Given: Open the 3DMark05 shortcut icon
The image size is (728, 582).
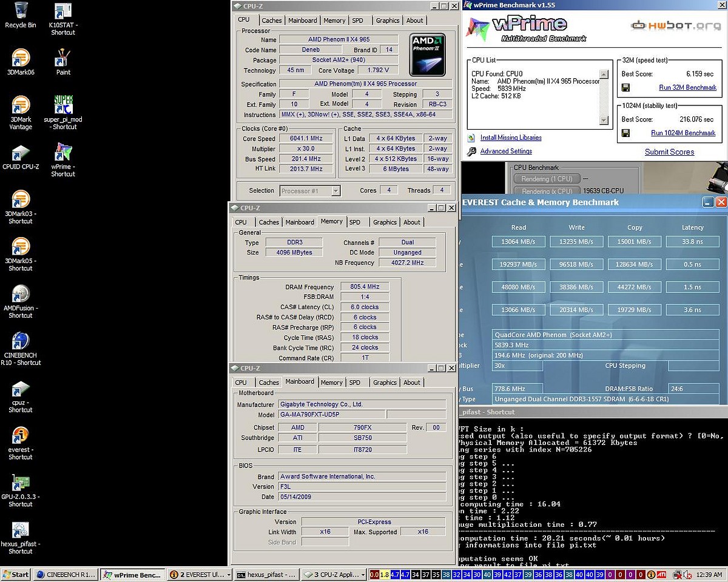Looking at the screenshot, I should [x=21, y=247].
